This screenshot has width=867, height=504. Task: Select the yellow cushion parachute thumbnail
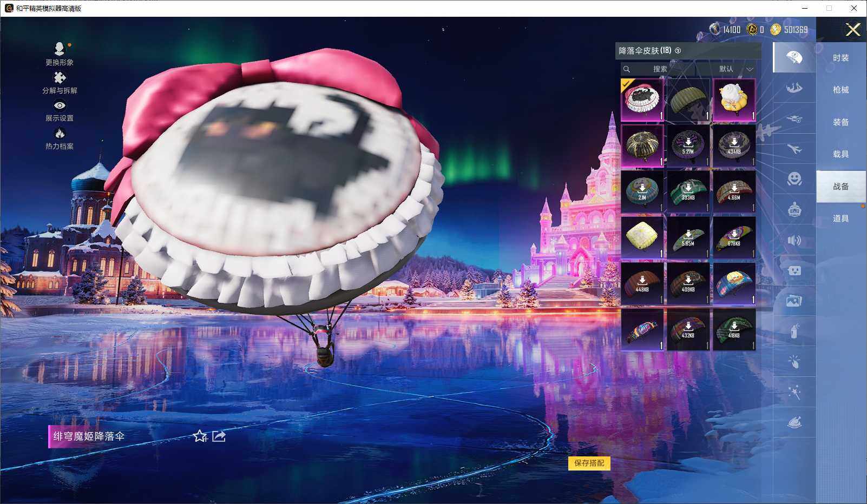click(x=642, y=238)
